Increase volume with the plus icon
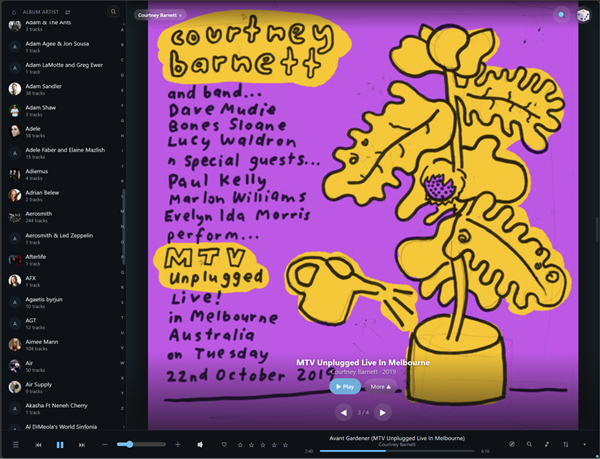This screenshot has width=600, height=459. (x=178, y=444)
